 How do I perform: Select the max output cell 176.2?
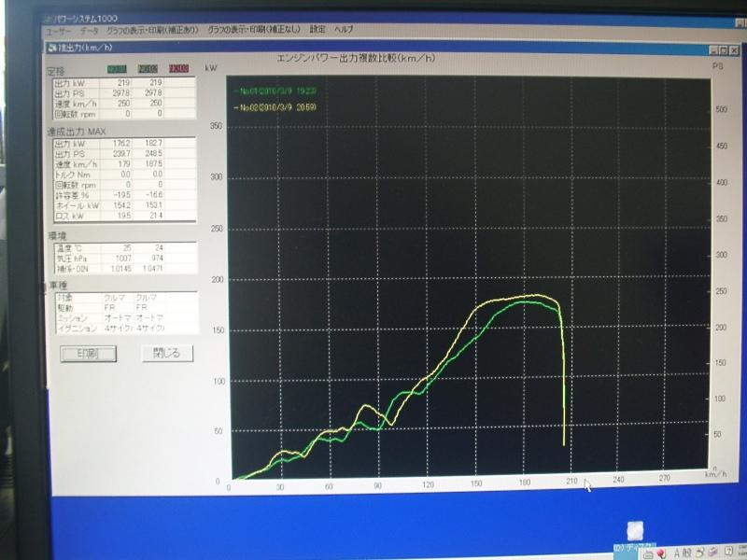pyautogui.click(x=121, y=144)
